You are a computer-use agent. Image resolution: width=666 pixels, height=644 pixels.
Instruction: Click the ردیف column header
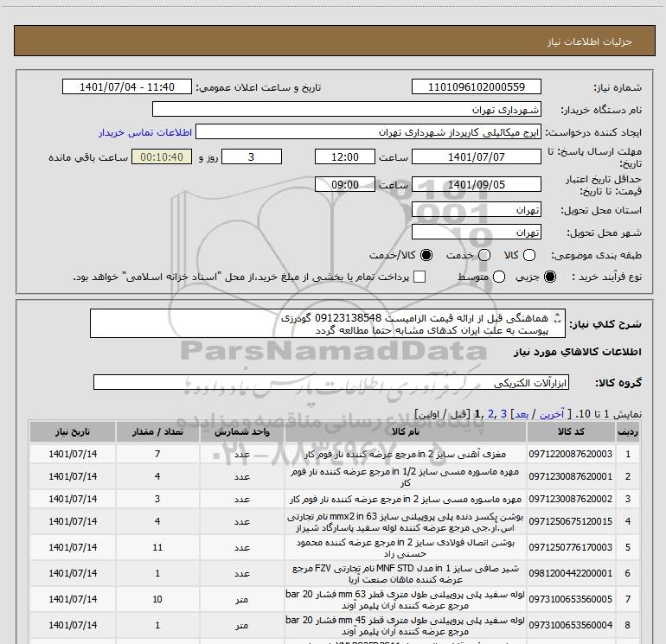[628, 431]
